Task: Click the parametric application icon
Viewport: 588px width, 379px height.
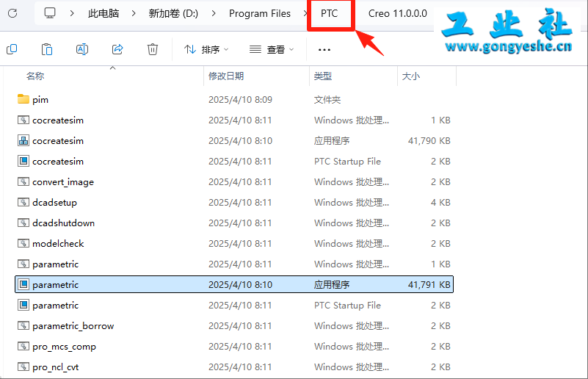Action: [x=23, y=284]
